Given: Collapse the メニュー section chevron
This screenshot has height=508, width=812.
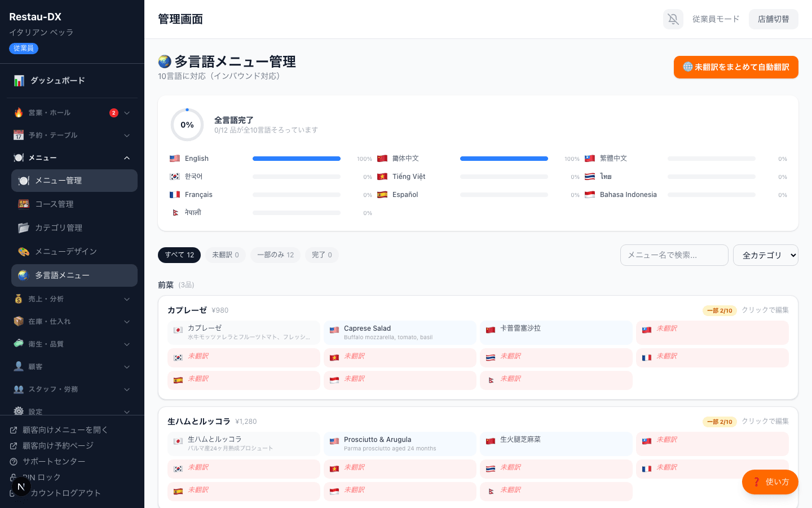Looking at the screenshot, I should pos(127,158).
